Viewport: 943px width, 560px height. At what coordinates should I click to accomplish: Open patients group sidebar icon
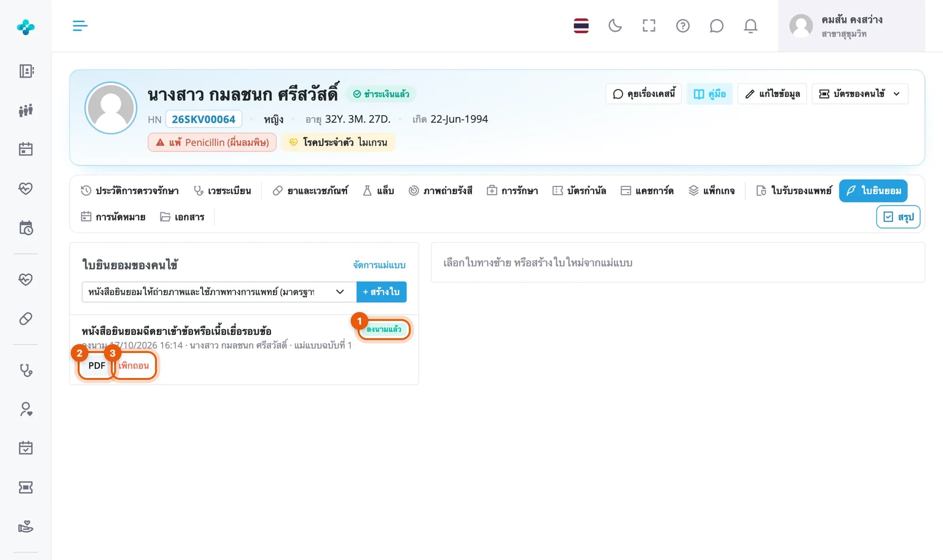[x=26, y=110]
